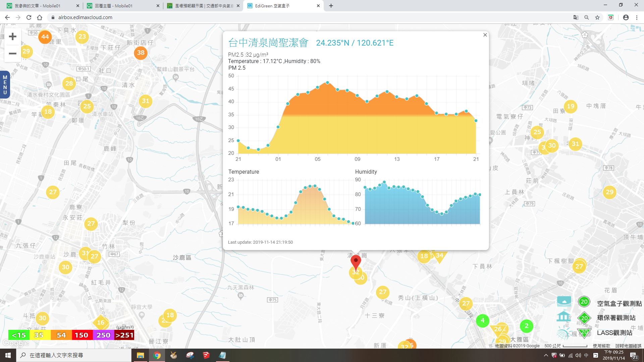Click the wind globe icon in legend
Screen dimensions: 644x362
[563, 332]
